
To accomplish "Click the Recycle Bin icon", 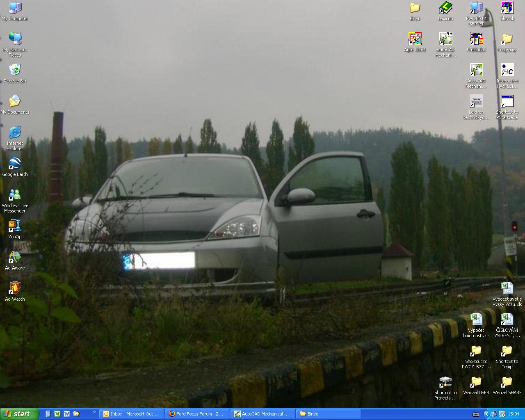I will 15,71.
